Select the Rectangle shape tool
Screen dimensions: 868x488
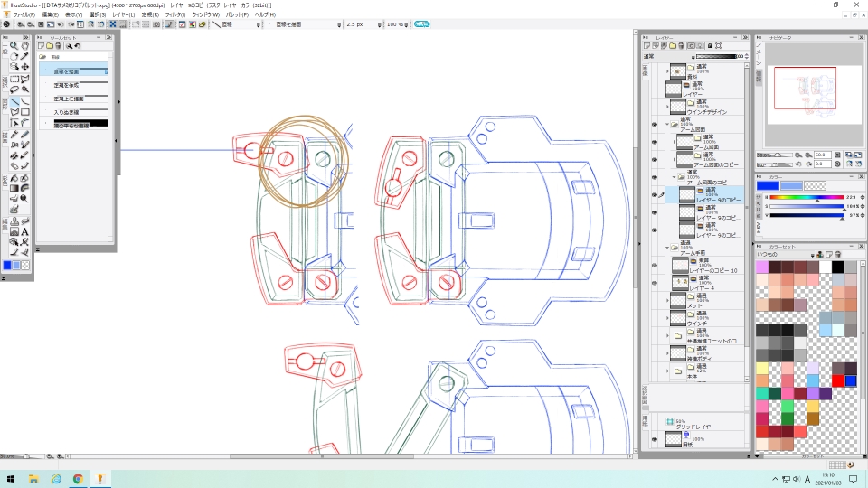[x=25, y=112]
